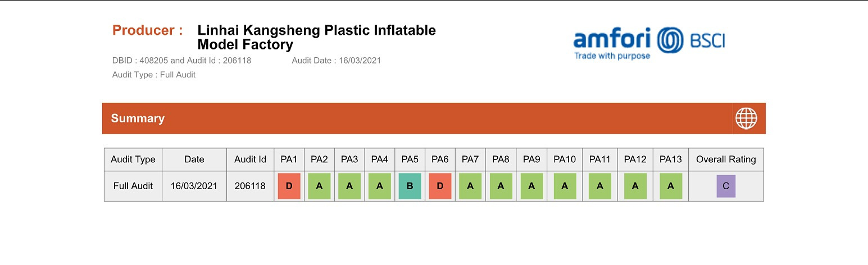Click the Summary section header
This screenshot has width=868, height=265.
pyautogui.click(x=434, y=118)
